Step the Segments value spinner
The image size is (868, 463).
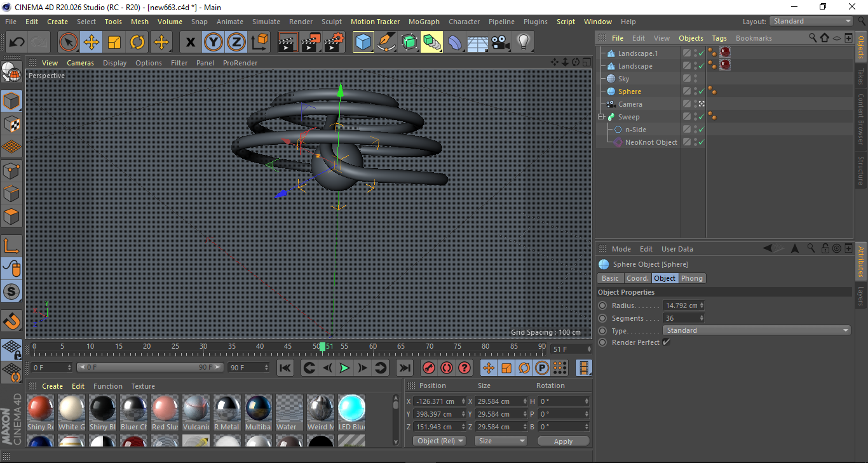[702, 318]
